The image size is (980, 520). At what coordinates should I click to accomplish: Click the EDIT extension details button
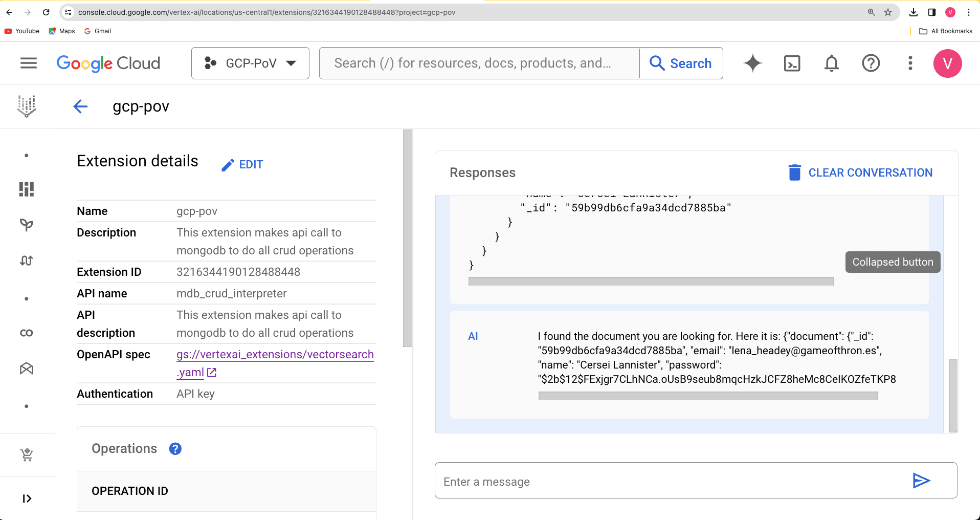tap(242, 165)
